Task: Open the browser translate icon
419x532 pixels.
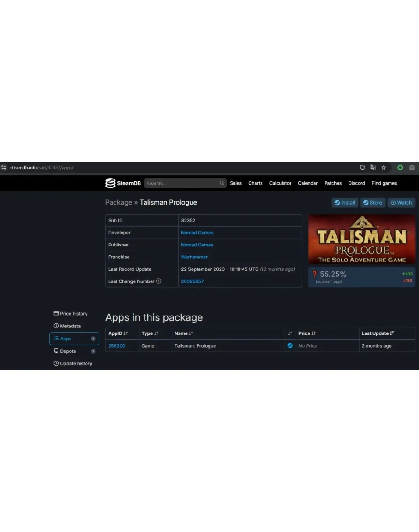Action: 373,168
